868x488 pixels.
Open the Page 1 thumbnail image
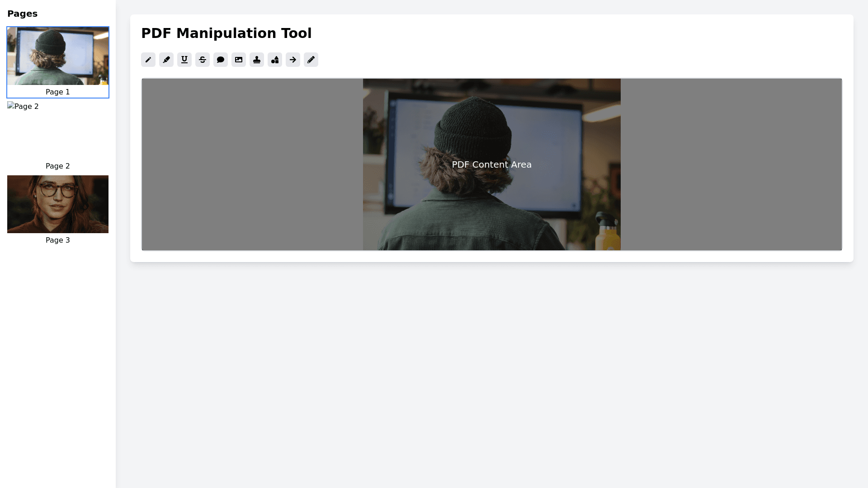58,56
